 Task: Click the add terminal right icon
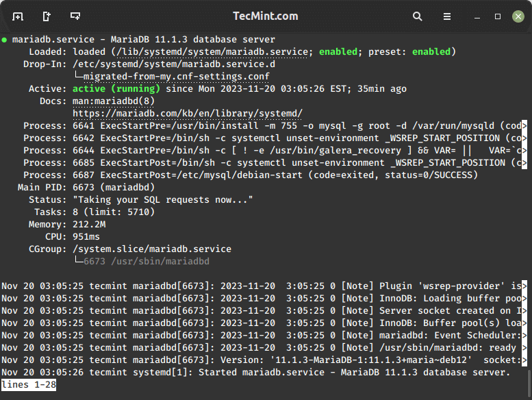point(47,16)
